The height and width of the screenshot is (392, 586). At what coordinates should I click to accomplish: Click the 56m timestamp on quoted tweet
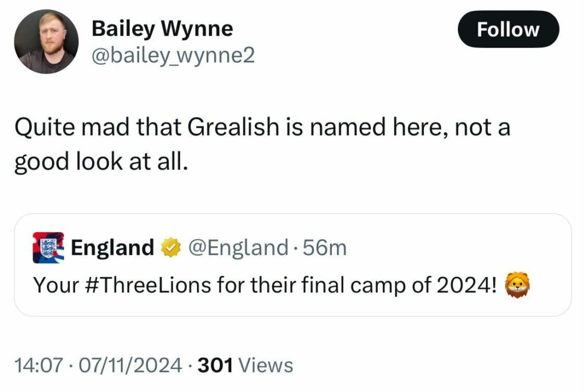(324, 248)
